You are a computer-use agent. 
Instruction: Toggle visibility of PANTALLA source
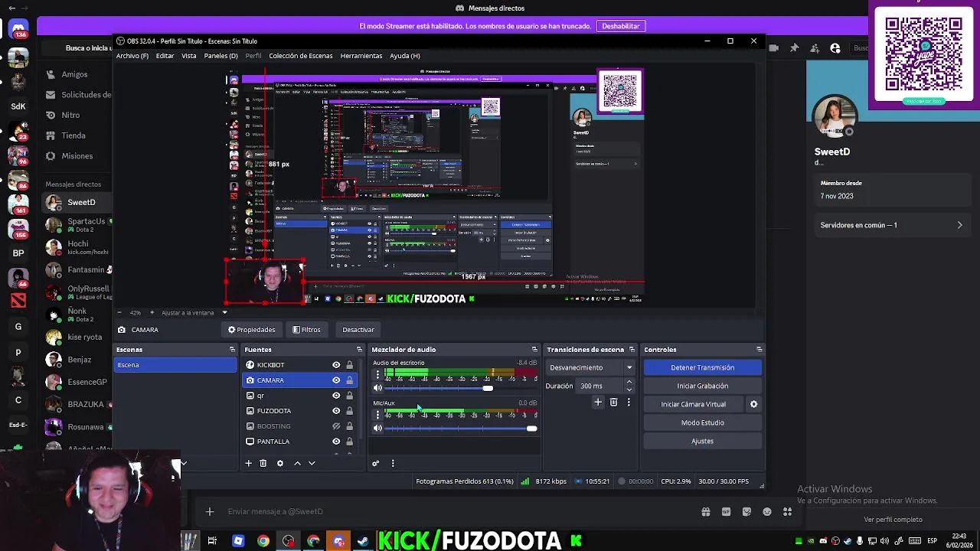[x=336, y=442]
